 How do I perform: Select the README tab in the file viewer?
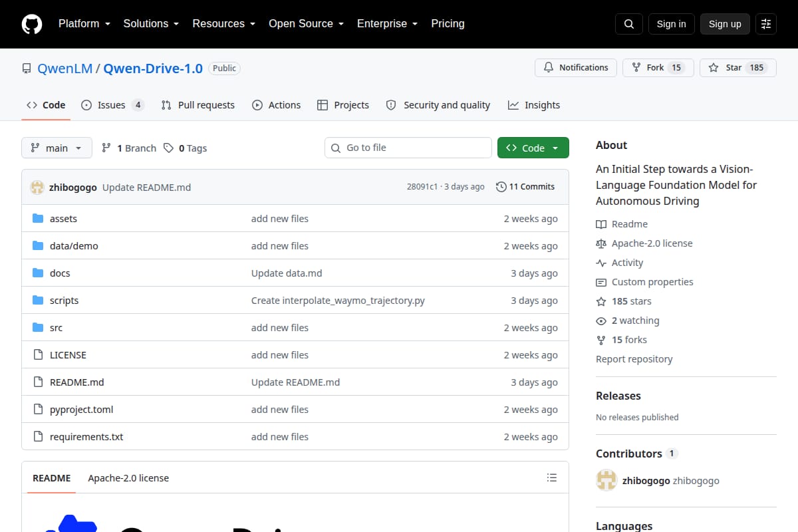[x=52, y=478]
